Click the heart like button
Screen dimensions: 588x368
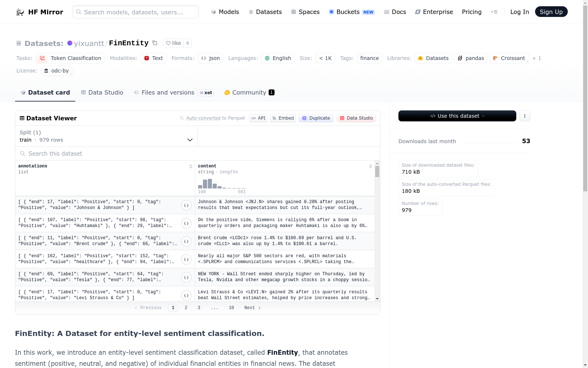[x=173, y=43]
